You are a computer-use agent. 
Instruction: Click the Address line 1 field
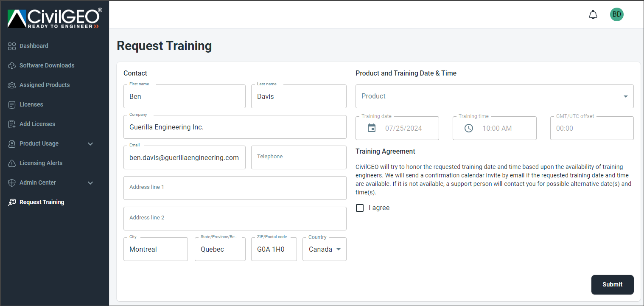pyautogui.click(x=235, y=188)
